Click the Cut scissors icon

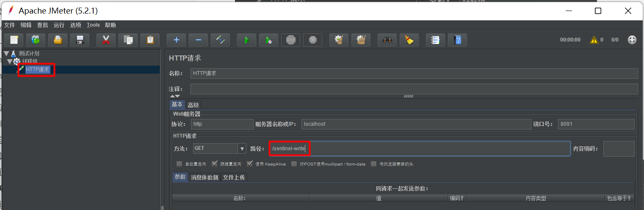[106, 40]
